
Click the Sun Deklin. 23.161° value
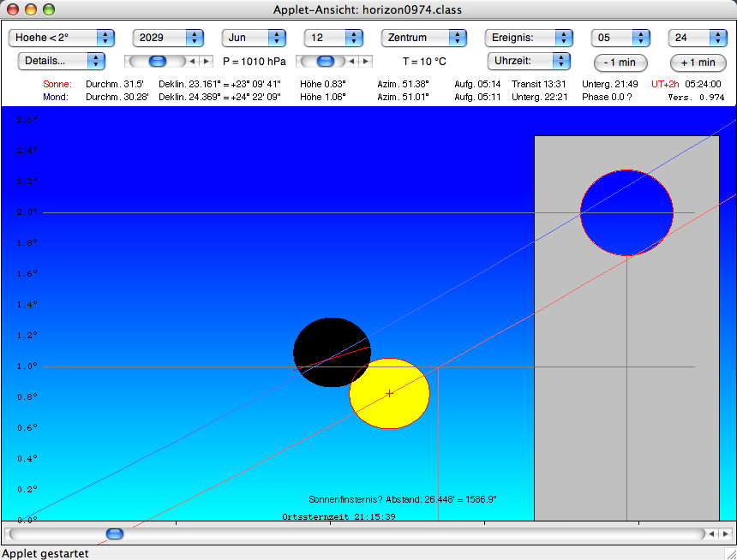pos(219,84)
